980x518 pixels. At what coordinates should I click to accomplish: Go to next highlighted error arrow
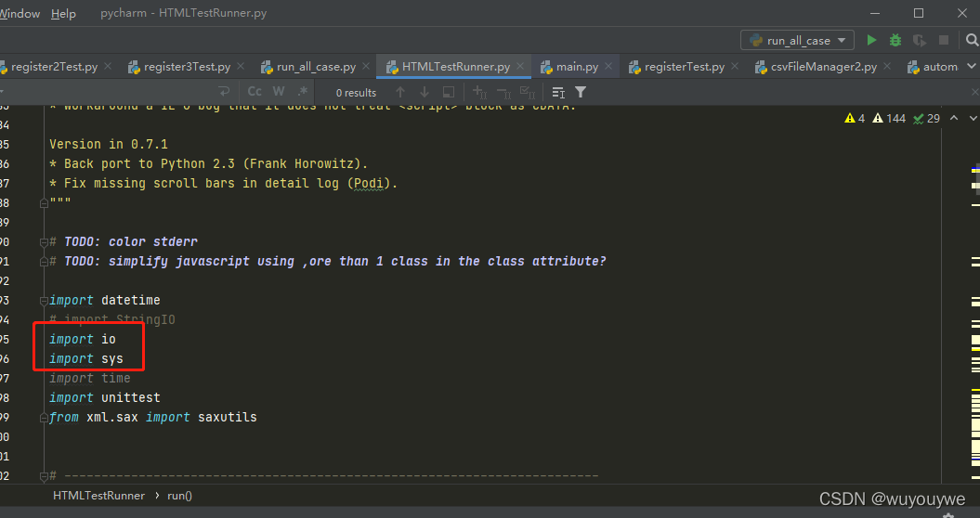(973, 118)
